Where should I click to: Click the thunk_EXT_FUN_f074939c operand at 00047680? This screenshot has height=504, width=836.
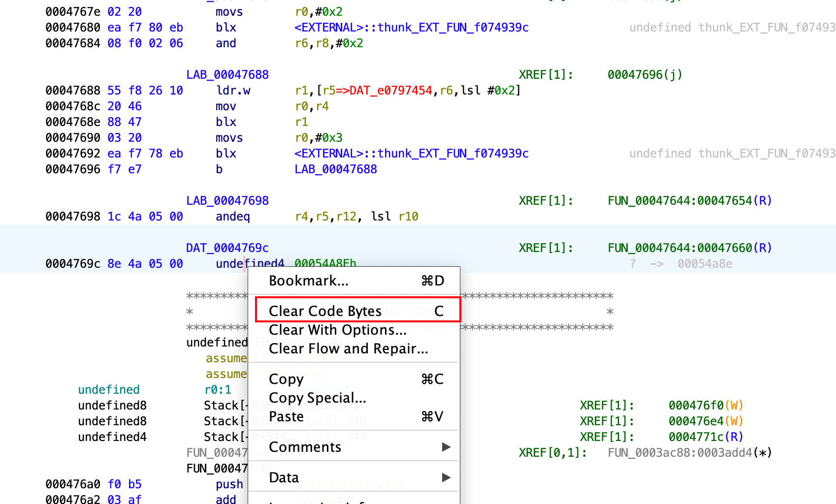pos(412,28)
